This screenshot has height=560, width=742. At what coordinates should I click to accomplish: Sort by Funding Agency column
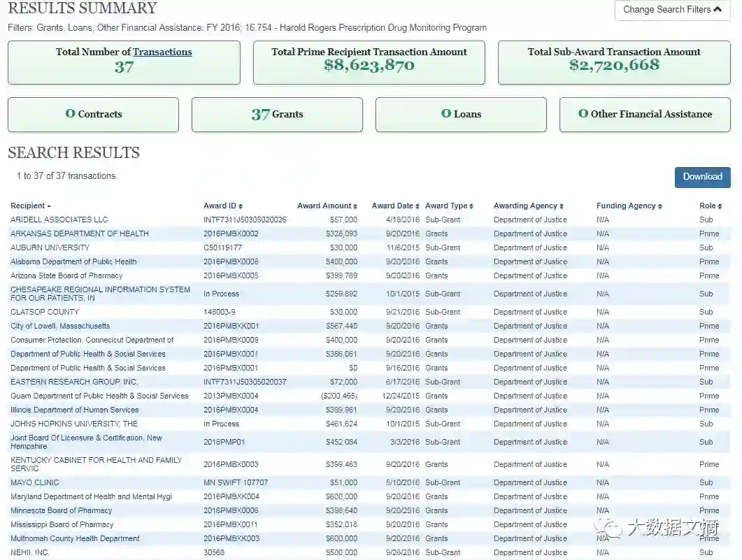tap(629, 206)
